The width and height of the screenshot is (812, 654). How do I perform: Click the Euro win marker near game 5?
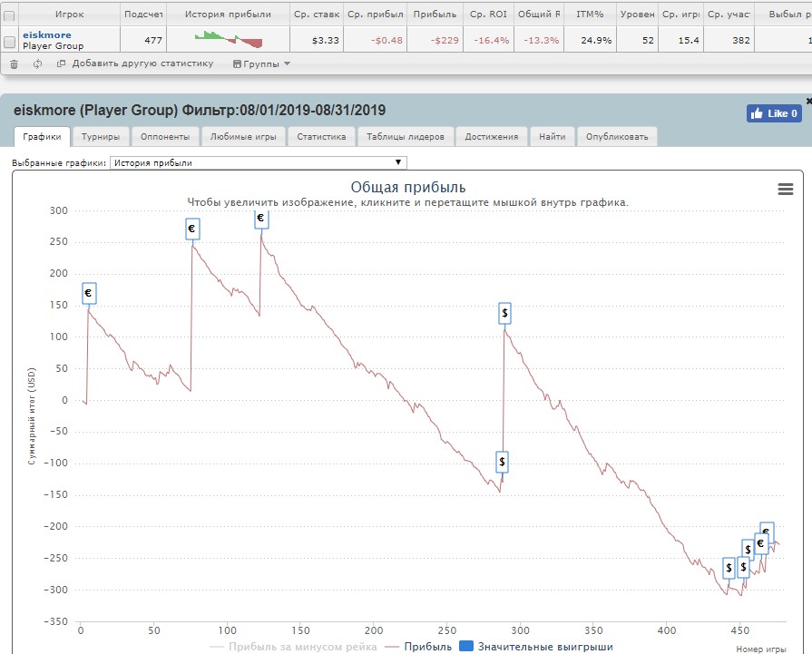[89, 293]
